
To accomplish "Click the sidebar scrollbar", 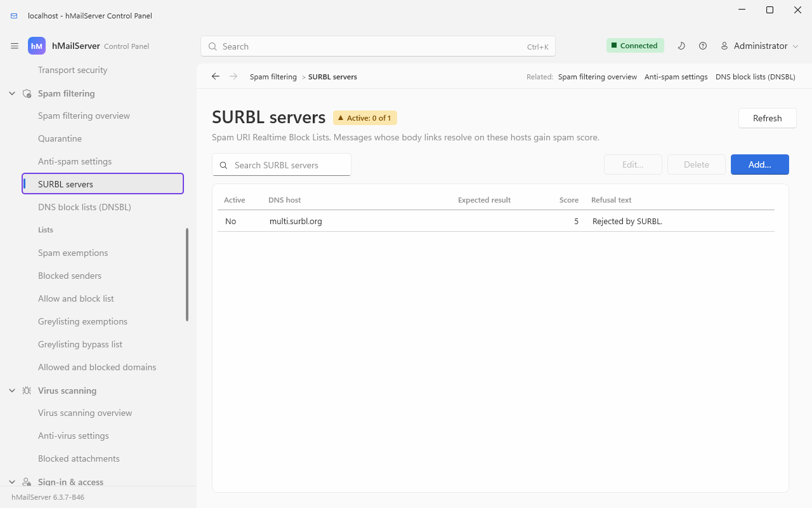I will pyautogui.click(x=187, y=275).
